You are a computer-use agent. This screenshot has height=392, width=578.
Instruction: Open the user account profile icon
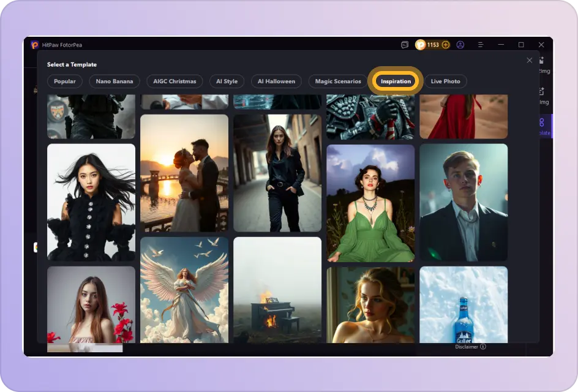pyautogui.click(x=460, y=45)
